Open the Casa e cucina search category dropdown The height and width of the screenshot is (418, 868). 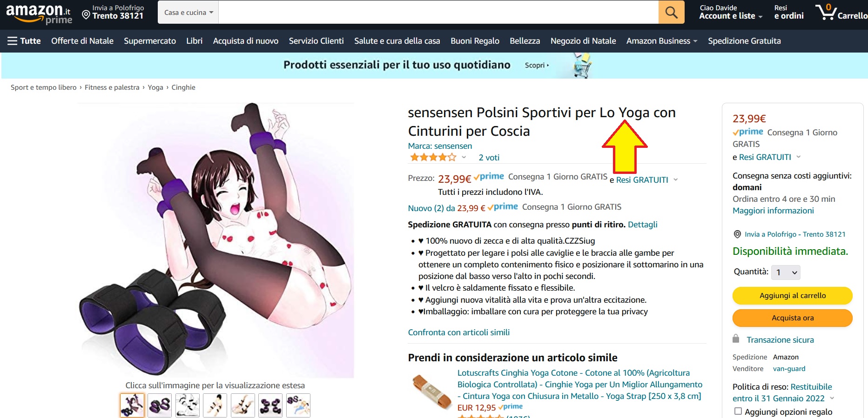[188, 13]
